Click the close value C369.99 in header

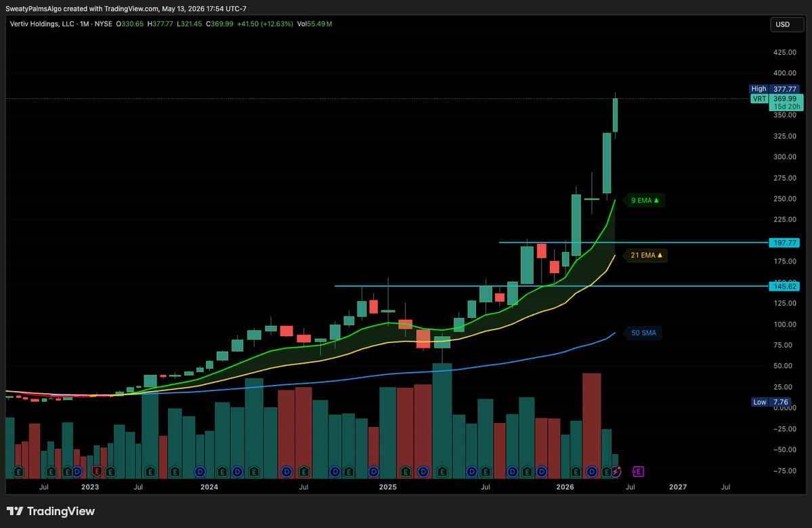tap(219, 24)
